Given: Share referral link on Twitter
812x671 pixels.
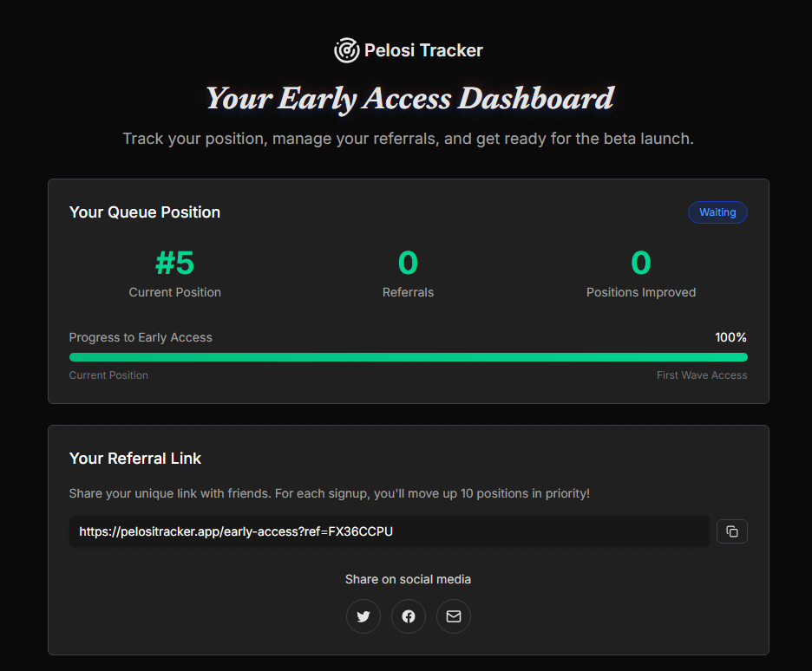Looking at the screenshot, I should [363, 616].
